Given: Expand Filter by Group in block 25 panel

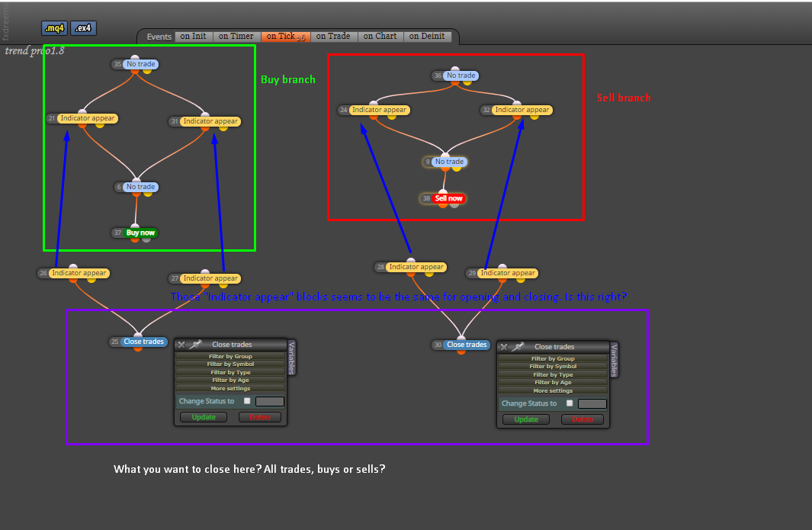Looking at the screenshot, I should (x=230, y=356).
